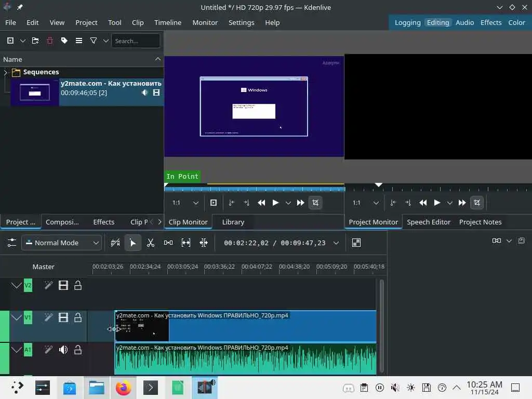Set zone out point in Clip Monitor
Screen dimensions: 532x399
pyautogui.click(x=247, y=203)
